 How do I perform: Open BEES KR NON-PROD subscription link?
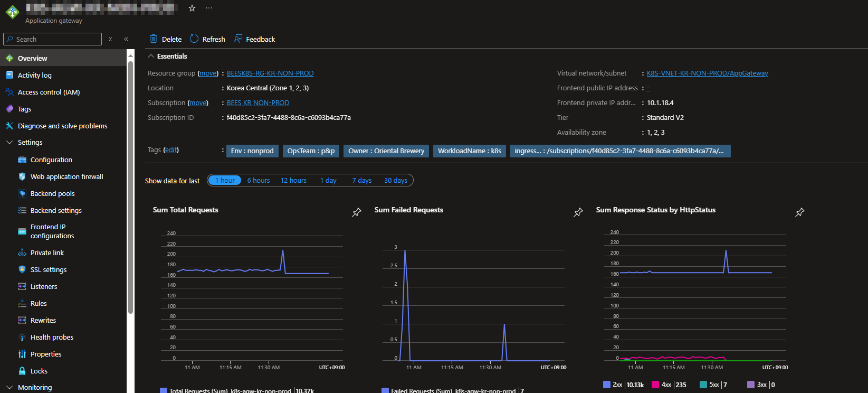(258, 103)
